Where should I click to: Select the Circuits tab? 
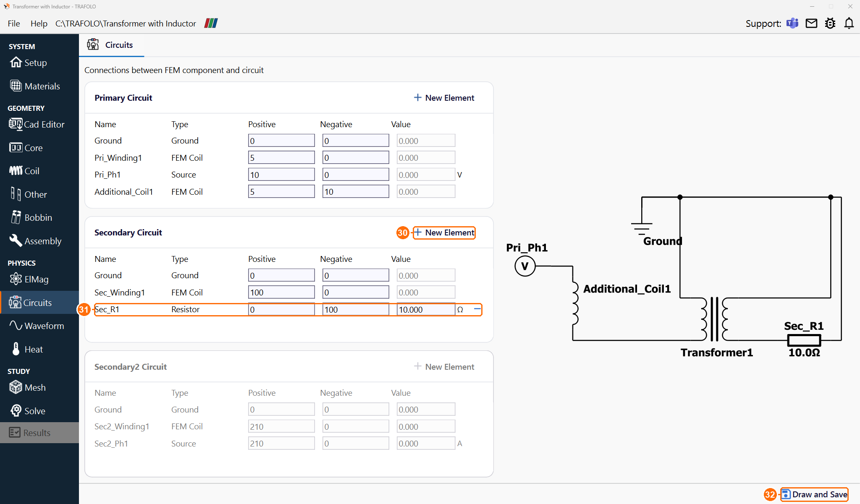(111, 45)
